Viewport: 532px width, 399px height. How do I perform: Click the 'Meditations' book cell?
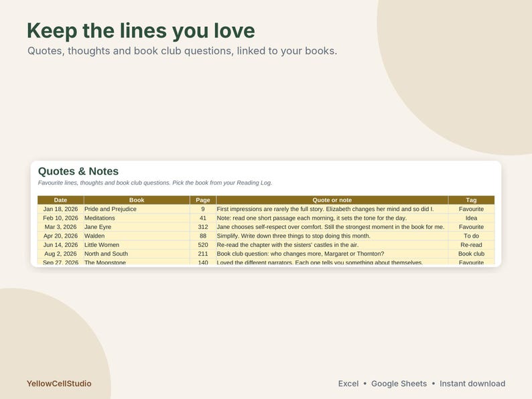pos(137,218)
